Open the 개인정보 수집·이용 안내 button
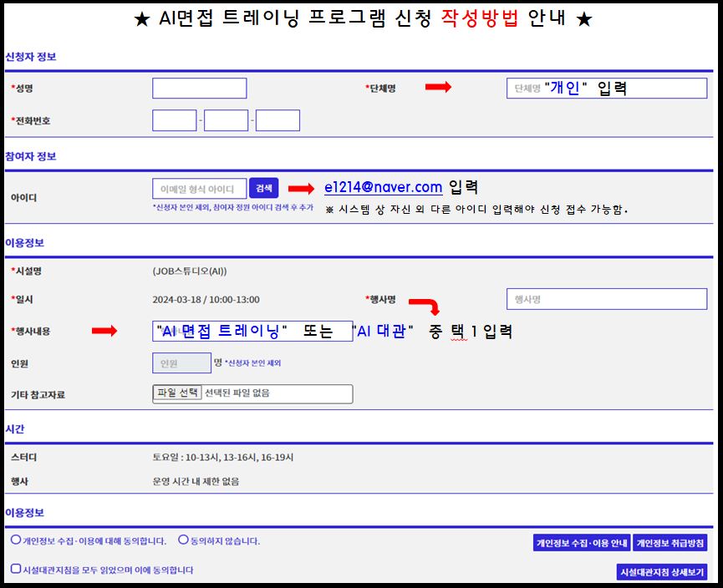 (582, 543)
